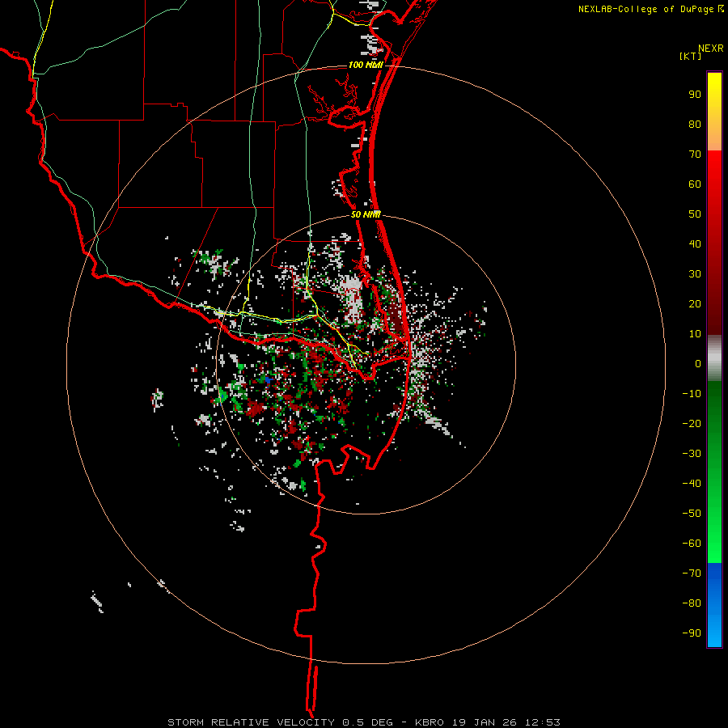Click the 50 NMI range ring label
Viewport: 728px width, 728px height.
tap(366, 214)
